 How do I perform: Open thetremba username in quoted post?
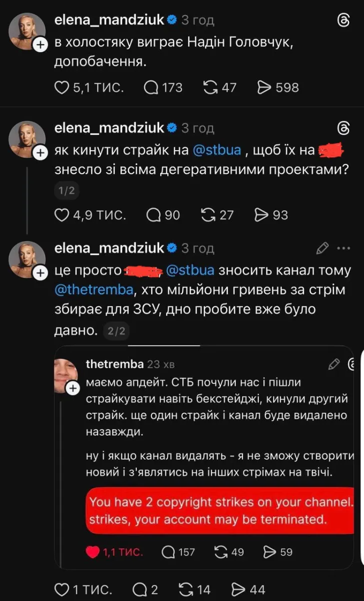pyautogui.click(x=115, y=364)
